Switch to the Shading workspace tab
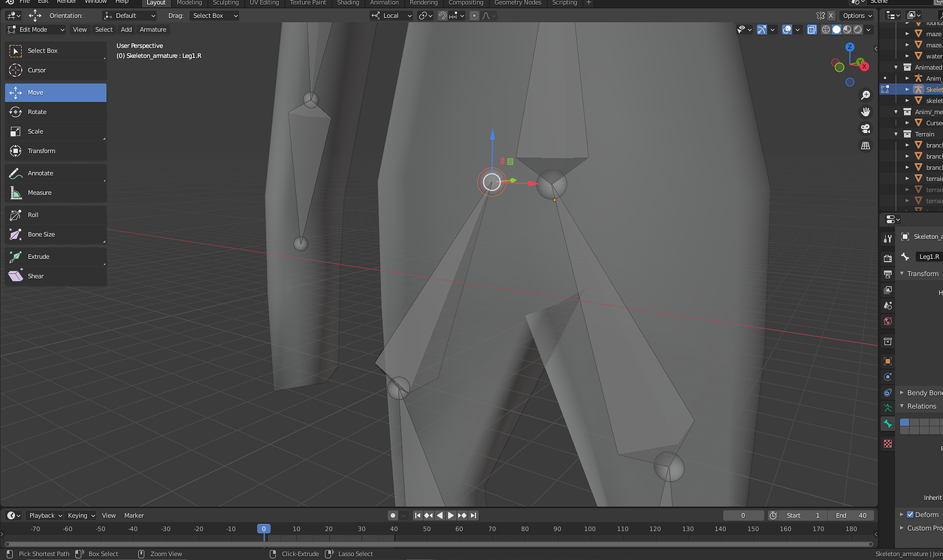Viewport: 943px width, 560px height. coord(348,3)
